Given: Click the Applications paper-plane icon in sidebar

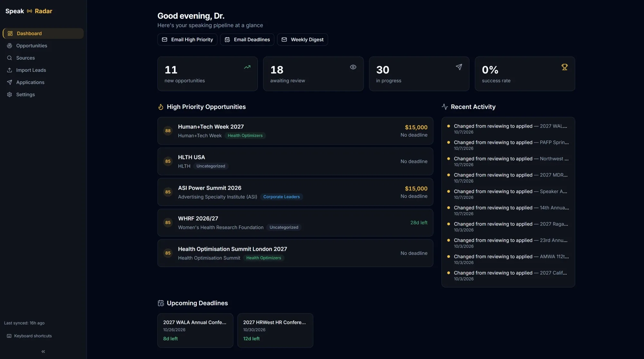Looking at the screenshot, I should click(x=10, y=82).
